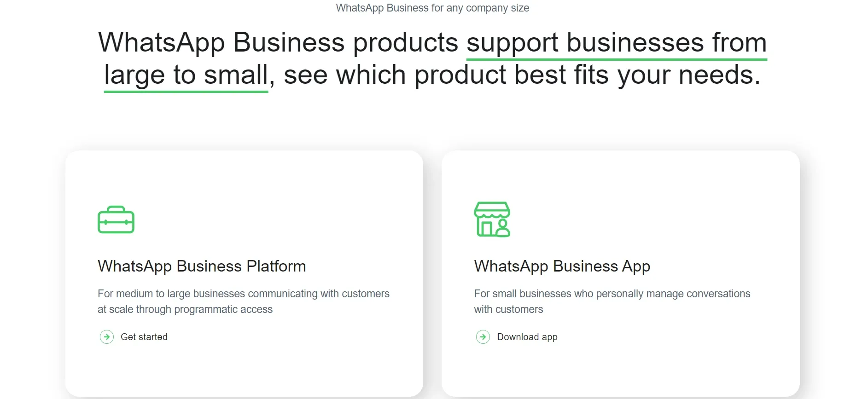Select the WhatsApp Business Platform heading
This screenshot has width=868, height=399.
(x=202, y=266)
